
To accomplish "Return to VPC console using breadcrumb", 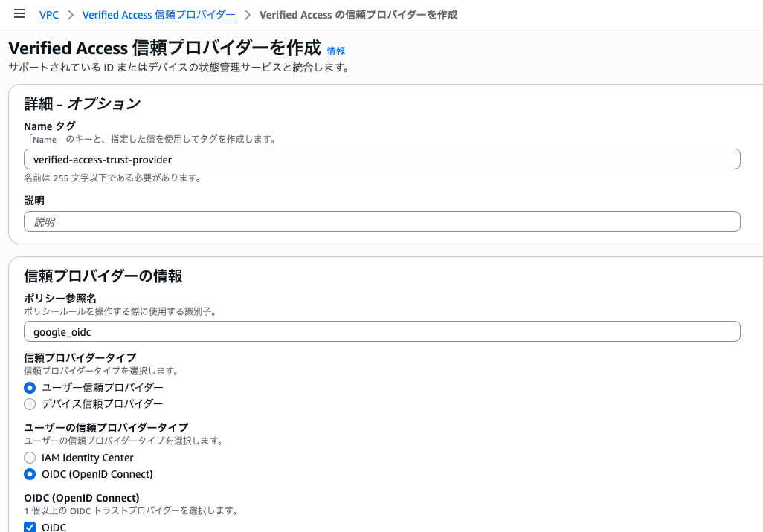I will point(48,14).
